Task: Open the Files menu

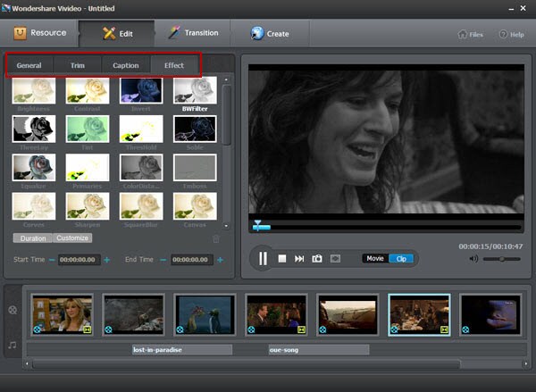Action: [x=471, y=34]
